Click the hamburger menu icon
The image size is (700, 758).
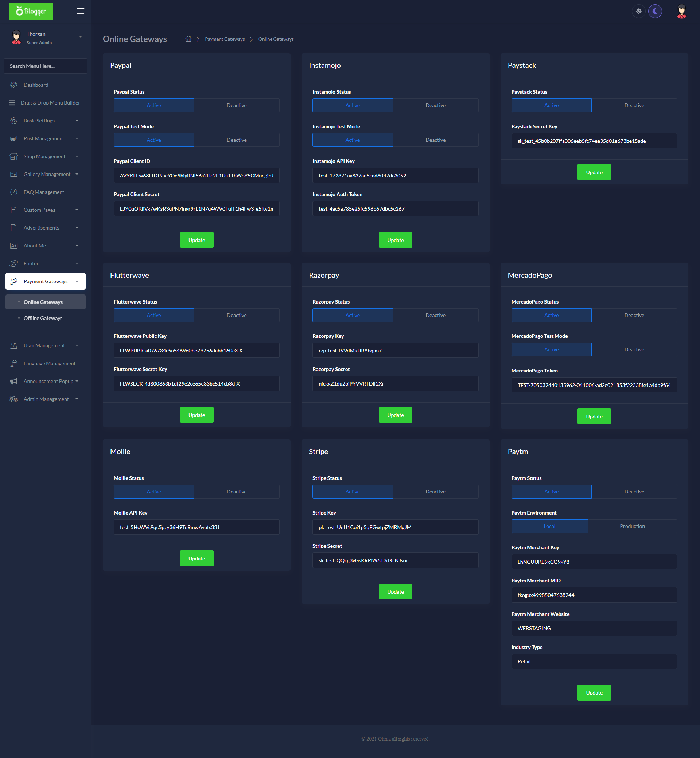80,11
